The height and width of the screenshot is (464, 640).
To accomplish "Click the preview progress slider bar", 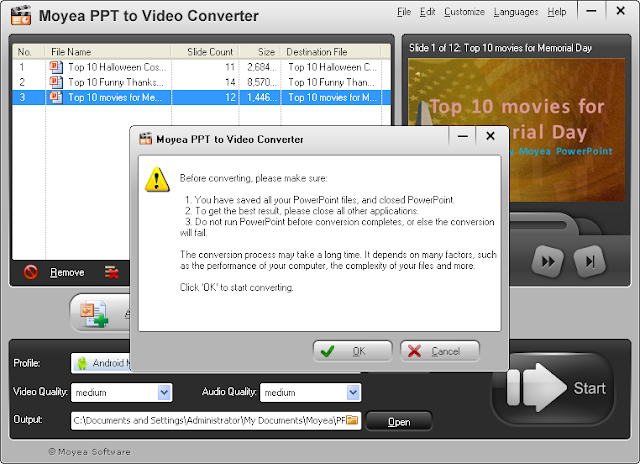I will pos(541,225).
